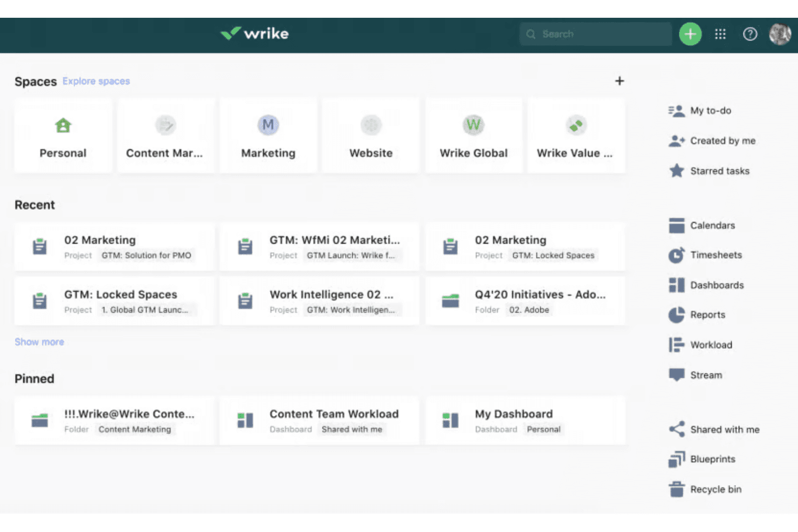
Task: Click the green plus create button
Action: 690,34
